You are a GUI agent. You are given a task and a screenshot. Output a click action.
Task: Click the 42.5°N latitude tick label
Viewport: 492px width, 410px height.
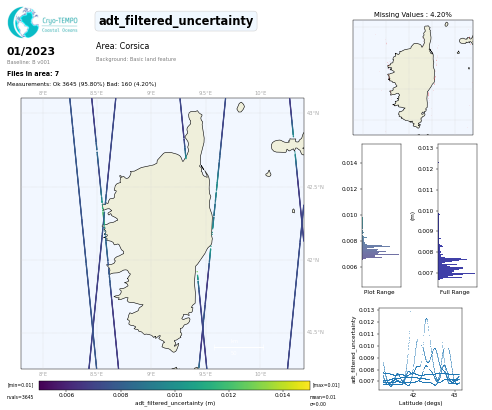[315, 187]
